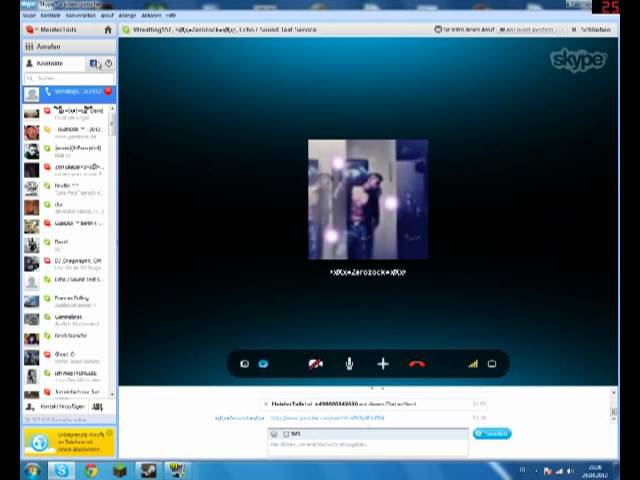Click the avatar of the yellow away-status contact
The image size is (640, 480).
[x=31, y=133]
